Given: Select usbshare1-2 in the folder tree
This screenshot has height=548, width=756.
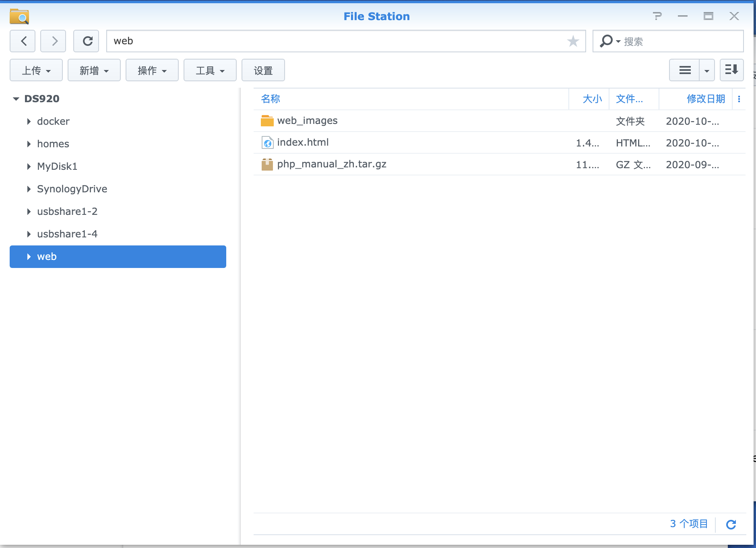Looking at the screenshot, I should [67, 211].
